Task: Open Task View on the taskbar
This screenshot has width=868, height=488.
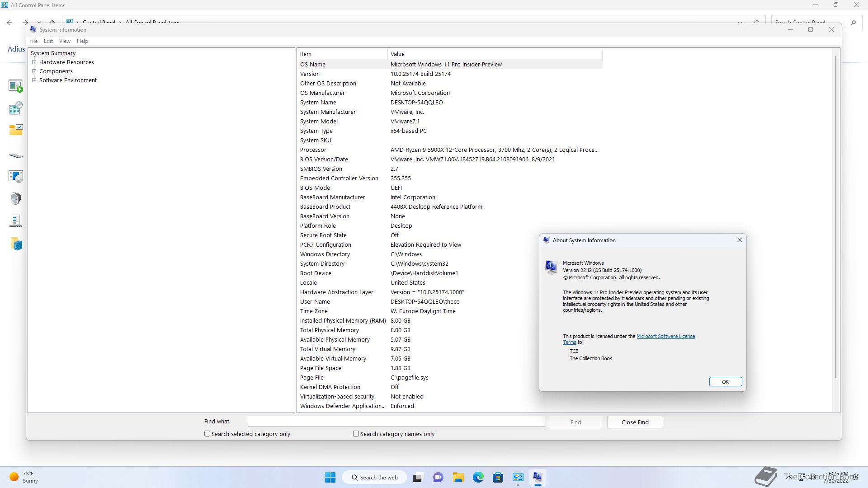Action: pos(418,477)
